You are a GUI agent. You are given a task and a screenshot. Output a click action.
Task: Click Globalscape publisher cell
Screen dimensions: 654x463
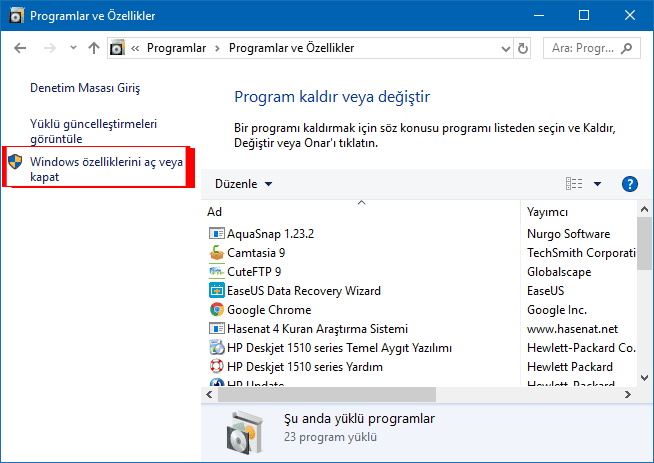[x=559, y=272]
